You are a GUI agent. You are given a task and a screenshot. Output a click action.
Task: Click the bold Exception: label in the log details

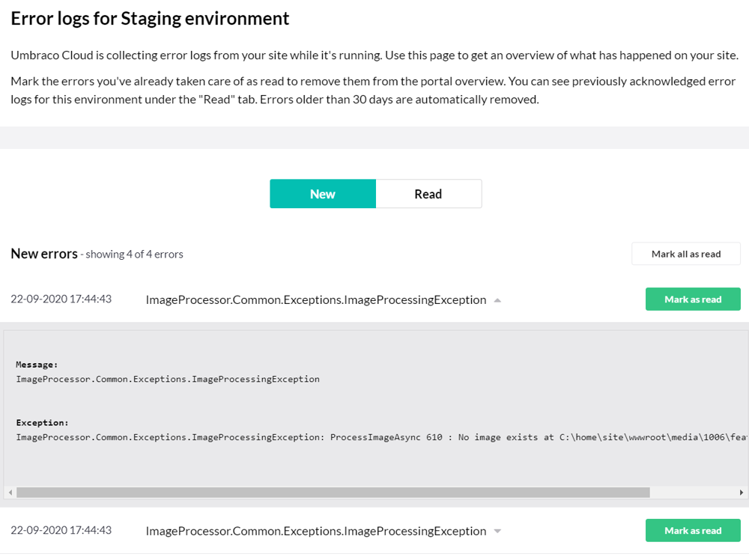tap(42, 423)
